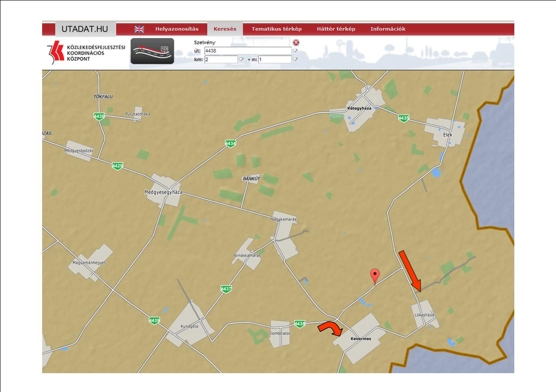Expand the road number (út) dropdown
This screenshot has height=392, width=556.
pos(295,51)
